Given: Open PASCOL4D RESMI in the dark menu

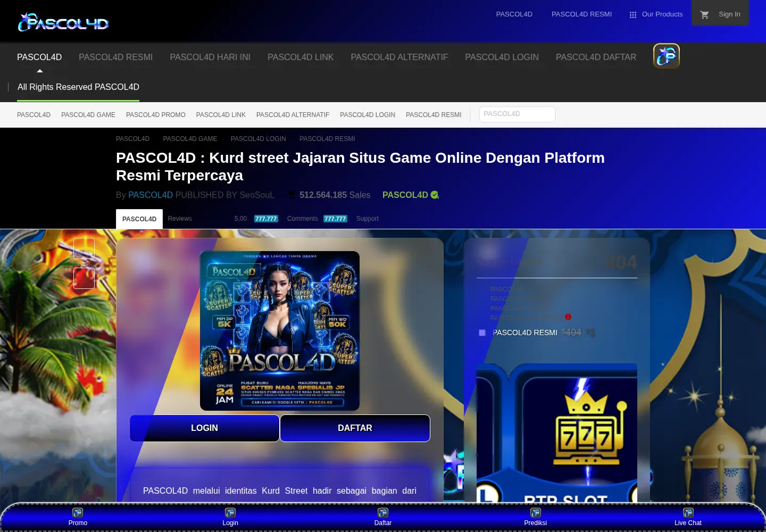Looking at the screenshot, I should (116, 57).
